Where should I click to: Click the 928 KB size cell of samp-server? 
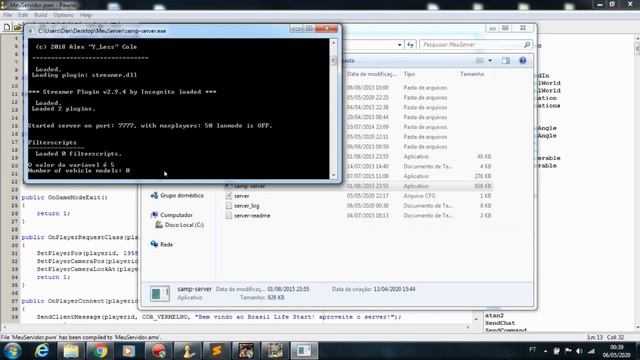pos(482,186)
